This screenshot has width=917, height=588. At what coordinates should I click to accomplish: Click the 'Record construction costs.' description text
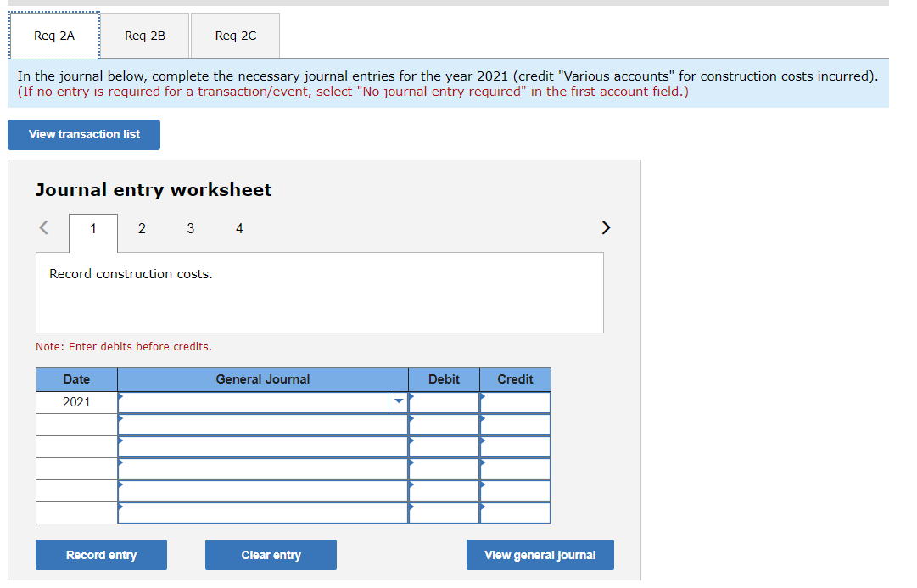coord(131,274)
